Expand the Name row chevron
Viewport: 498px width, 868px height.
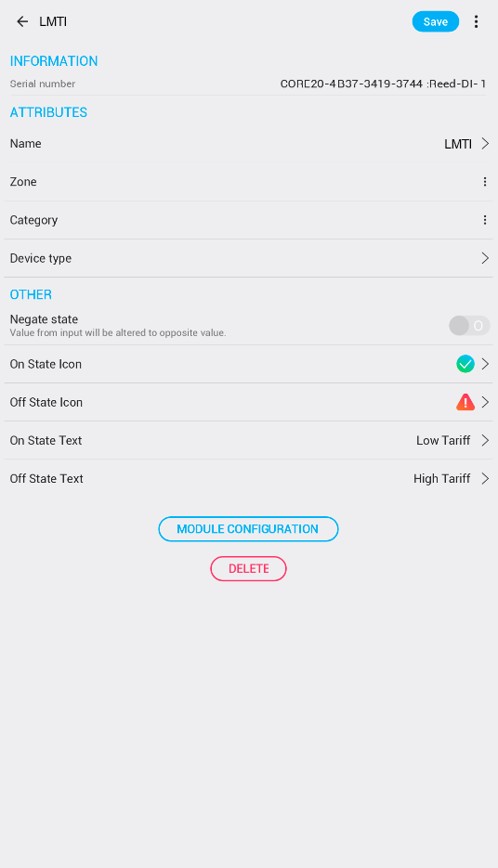485,143
